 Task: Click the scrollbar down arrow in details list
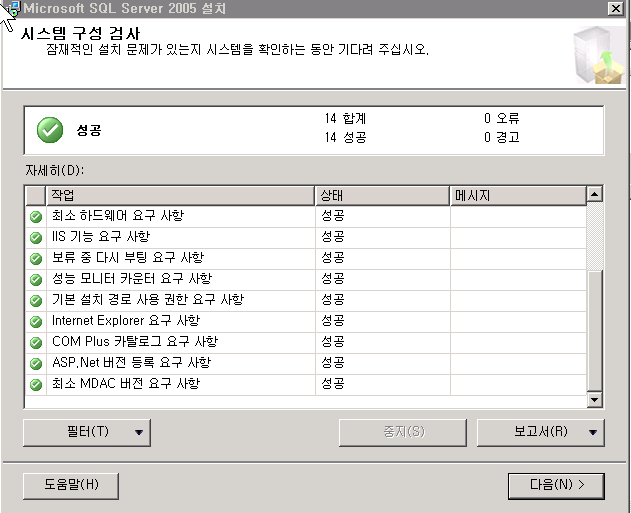click(x=594, y=399)
